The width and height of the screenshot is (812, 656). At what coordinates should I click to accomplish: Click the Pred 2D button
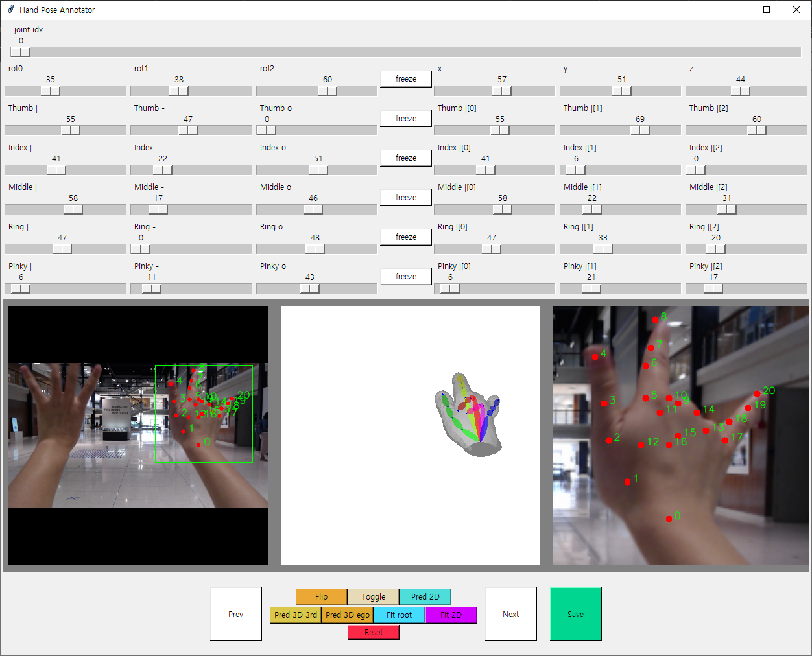425,596
